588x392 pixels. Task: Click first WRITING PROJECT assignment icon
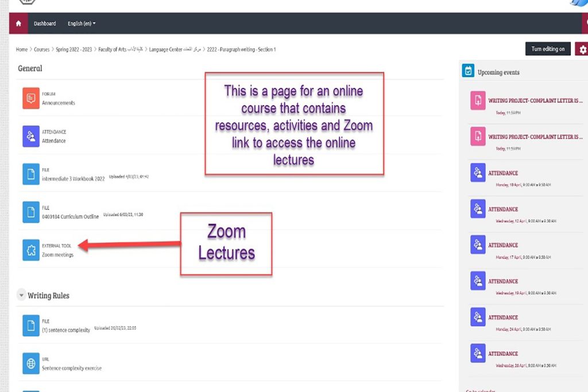(478, 100)
